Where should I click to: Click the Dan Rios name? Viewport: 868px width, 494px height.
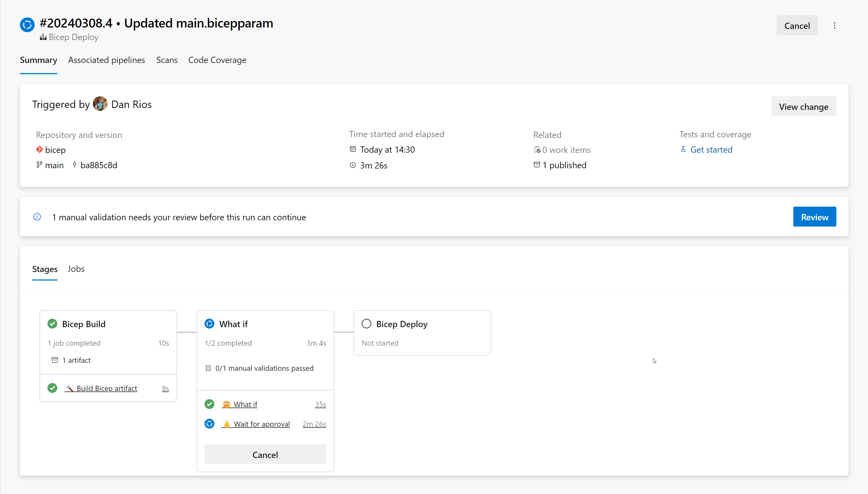131,104
